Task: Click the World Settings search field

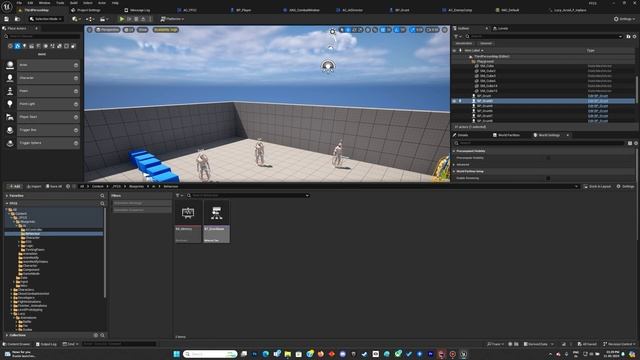Action: click(x=540, y=143)
